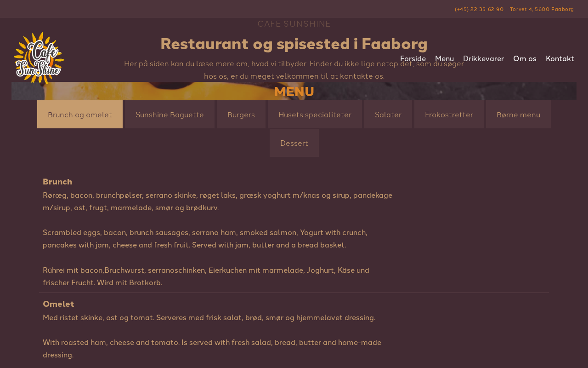The width and height of the screenshot is (588, 368).
Task: Click the MENU section heading
Action: coord(294,92)
